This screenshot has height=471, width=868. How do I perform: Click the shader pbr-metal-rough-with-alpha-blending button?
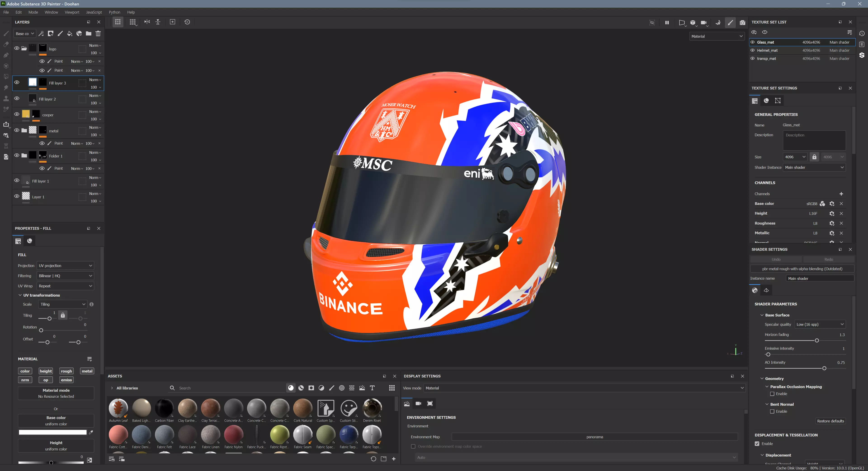(802, 269)
